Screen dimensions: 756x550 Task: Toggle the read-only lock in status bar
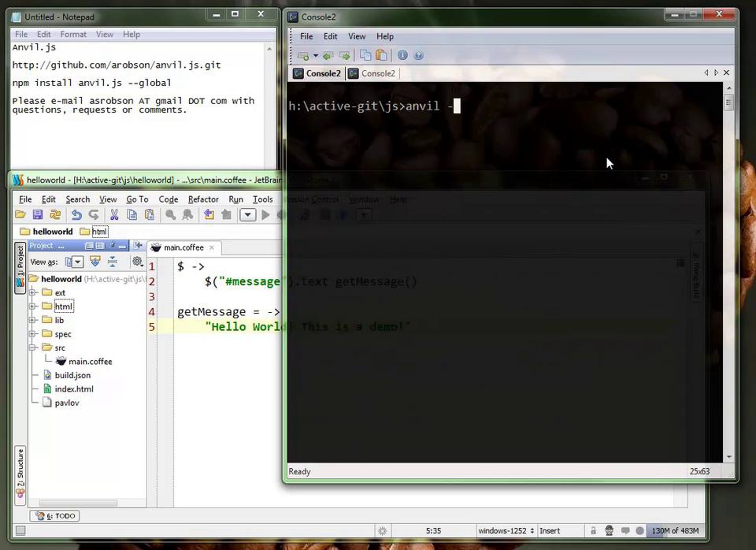593,530
